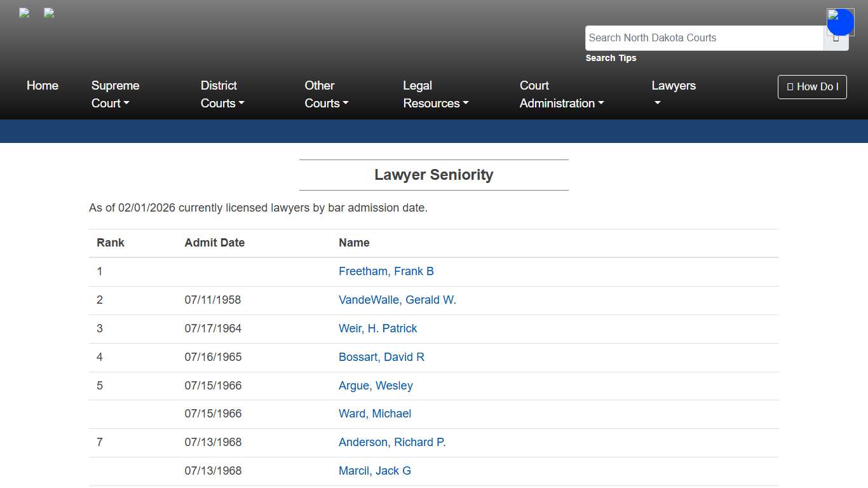The image size is (868, 488).
Task: Expand the Legal Resources menu
Action: [x=435, y=94]
